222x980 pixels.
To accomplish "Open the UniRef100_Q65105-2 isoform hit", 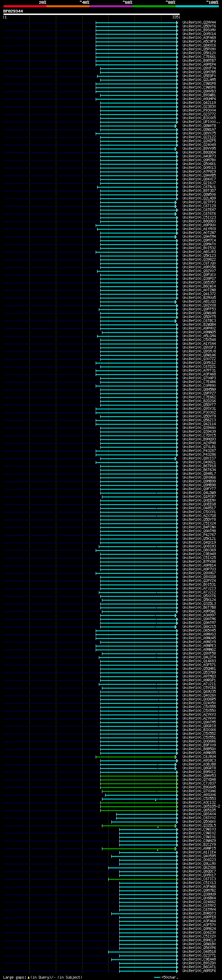I will (201, 807).
